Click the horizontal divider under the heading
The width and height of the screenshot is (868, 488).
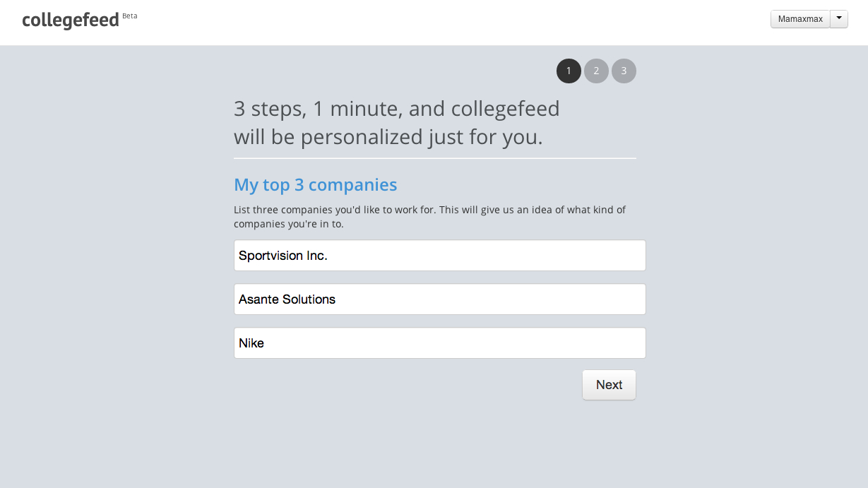pyautogui.click(x=435, y=158)
